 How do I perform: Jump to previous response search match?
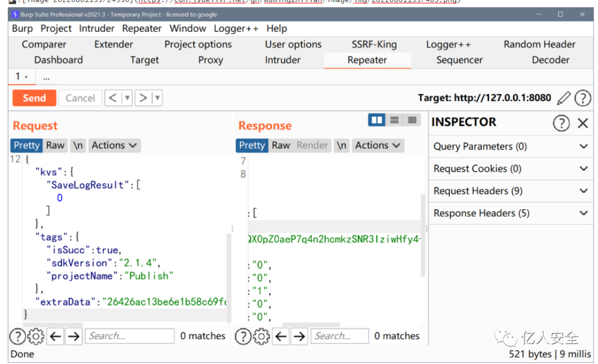(281, 336)
